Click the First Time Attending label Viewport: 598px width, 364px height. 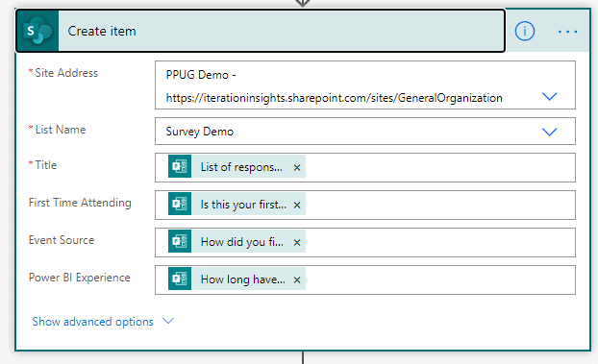80,203
